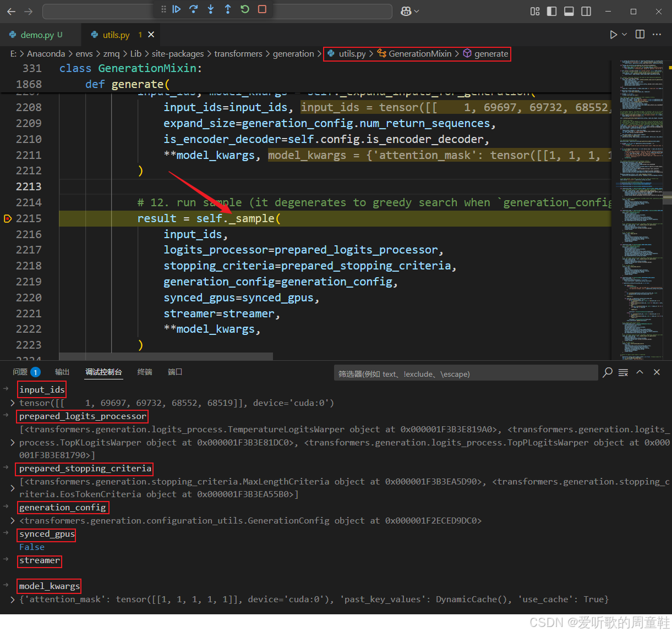This screenshot has height=633, width=672.
Task: Continue debugging from the debug toolbar
Action: tap(177, 9)
